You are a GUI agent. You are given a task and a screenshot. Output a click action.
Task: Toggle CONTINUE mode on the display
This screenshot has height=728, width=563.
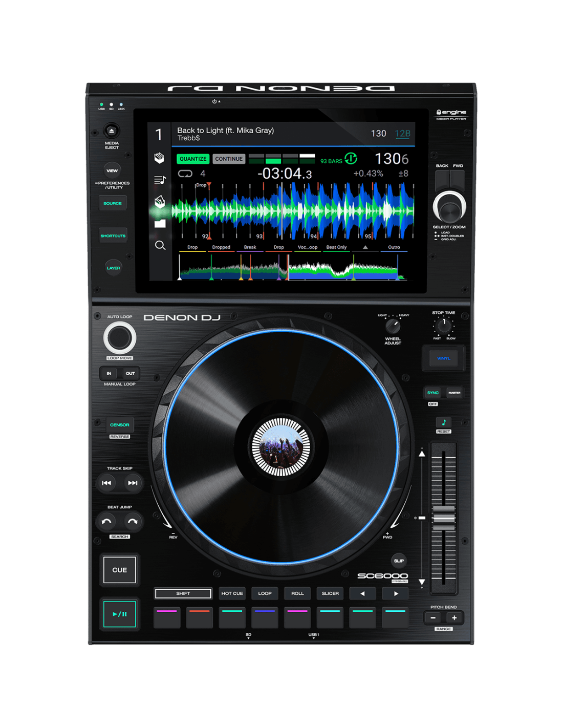point(229,159)
